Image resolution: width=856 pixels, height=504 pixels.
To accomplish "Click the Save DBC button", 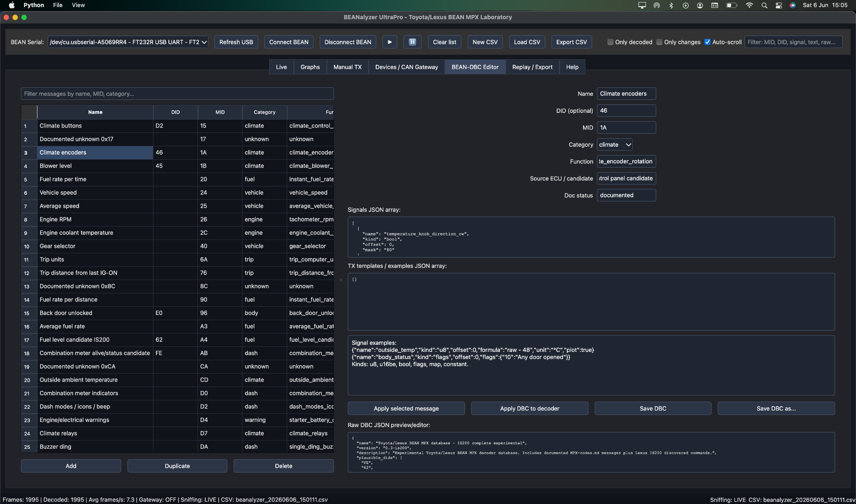I will [653, 408].
